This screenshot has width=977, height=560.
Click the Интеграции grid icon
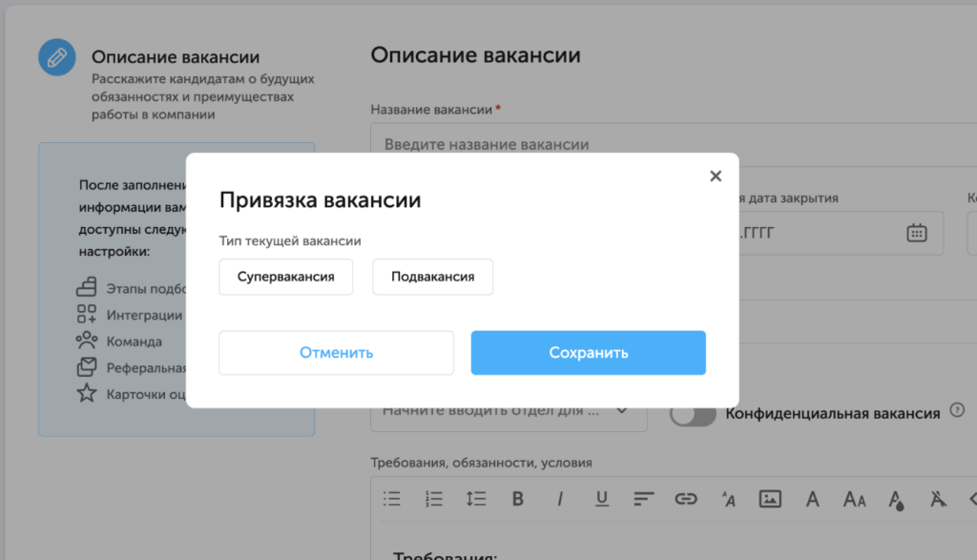pos(87,313)
